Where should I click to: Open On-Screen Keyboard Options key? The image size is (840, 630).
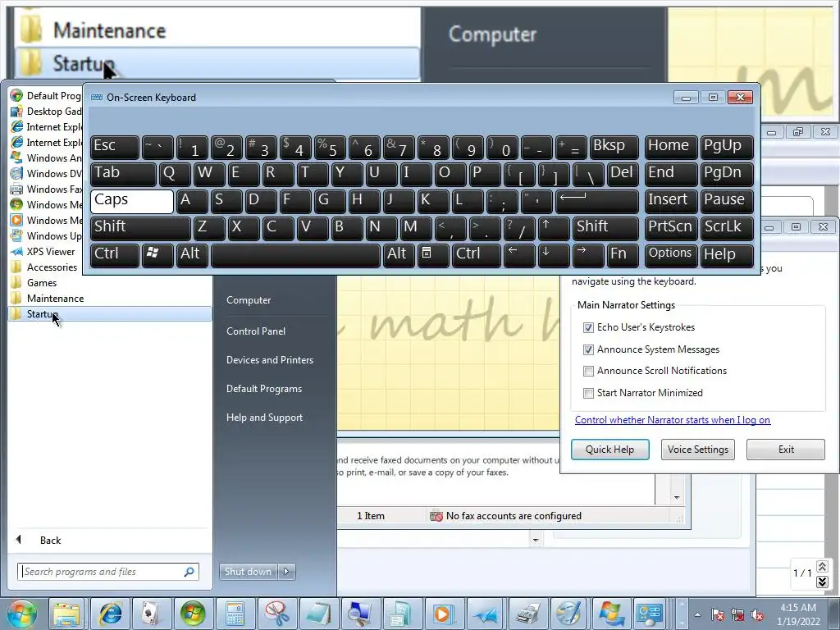pyautogui.click(x=671, y=255)
